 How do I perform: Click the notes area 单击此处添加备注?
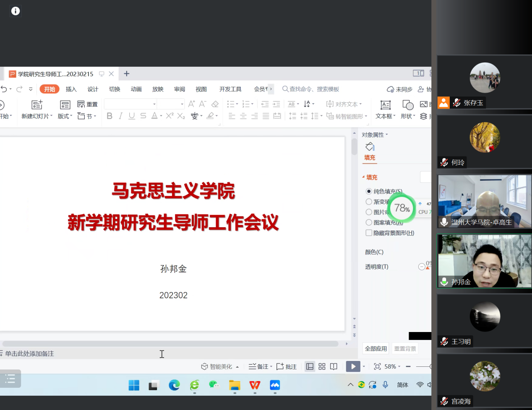pyautogui.click(x=29, y=353)
